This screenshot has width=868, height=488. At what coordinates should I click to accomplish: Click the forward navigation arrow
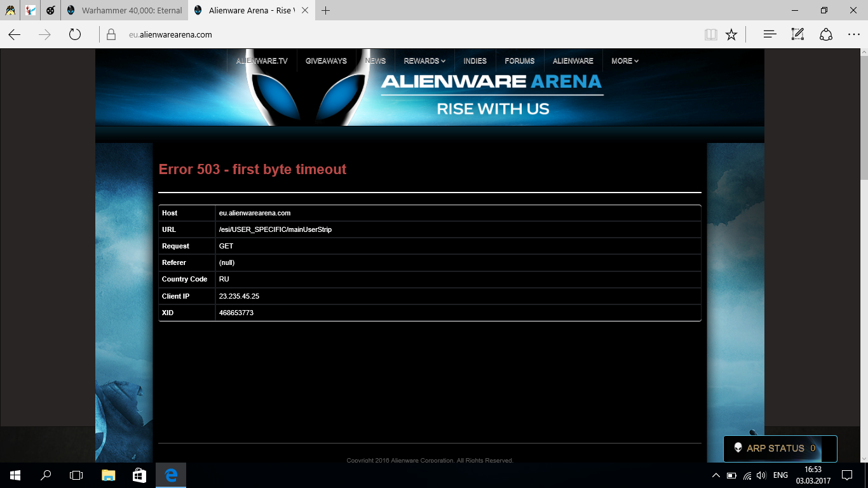[x=44, y=35]
